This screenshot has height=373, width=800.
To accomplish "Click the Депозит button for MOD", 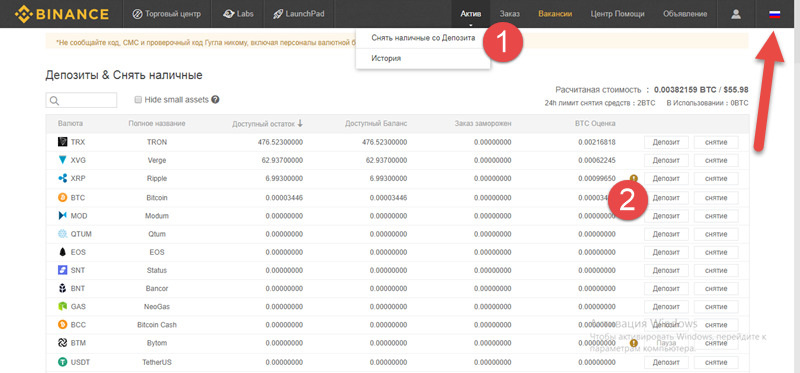I will tap(666, 216).
